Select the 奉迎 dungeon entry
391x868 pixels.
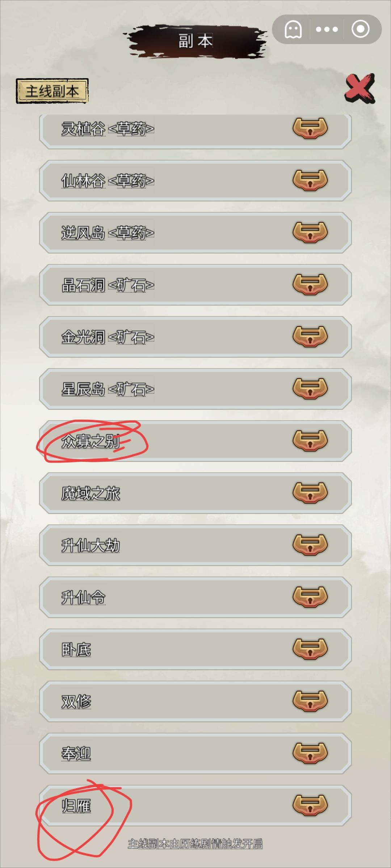pyautogui.click(x=195, y=753)
